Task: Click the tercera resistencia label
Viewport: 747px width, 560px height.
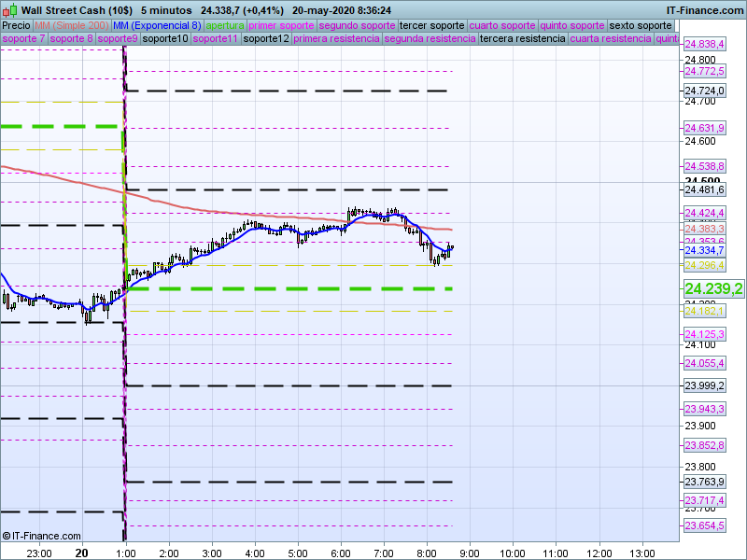Action: (x=521, y=39)
